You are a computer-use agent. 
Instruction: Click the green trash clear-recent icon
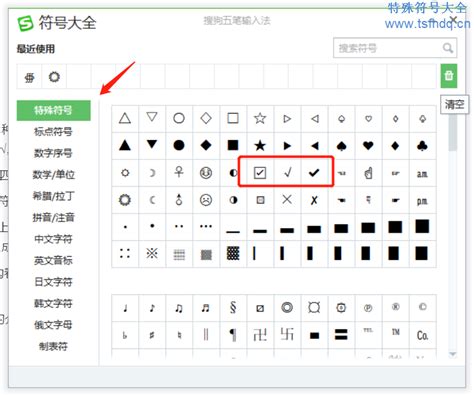coord(449,76)
